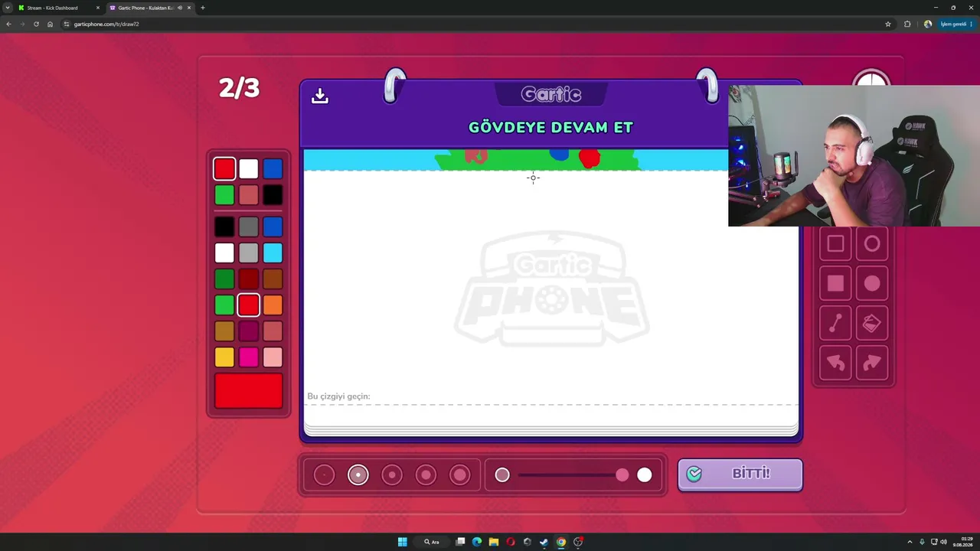View site information icon in address bar

pyautogui.click(x=67, y=24)
